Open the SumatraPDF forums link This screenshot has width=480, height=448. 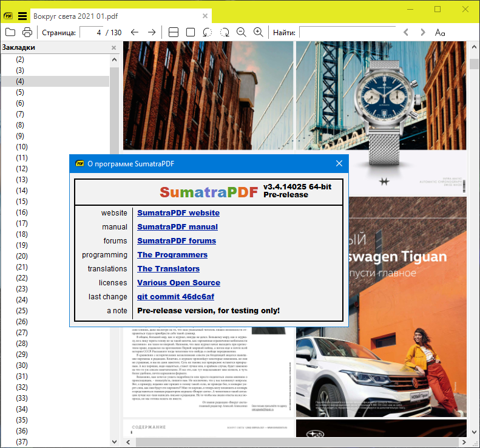click(177, 241)
